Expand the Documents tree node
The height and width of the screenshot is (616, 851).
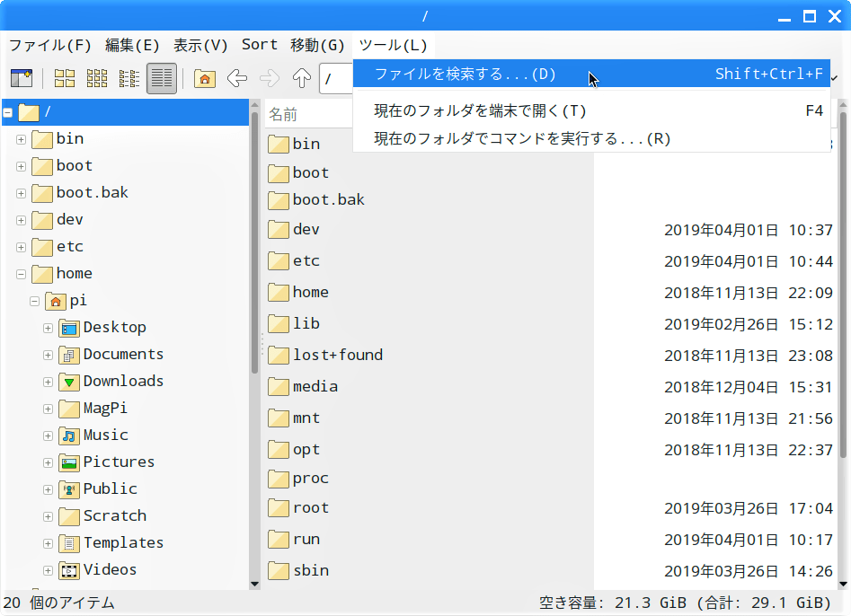click(48, 356)
